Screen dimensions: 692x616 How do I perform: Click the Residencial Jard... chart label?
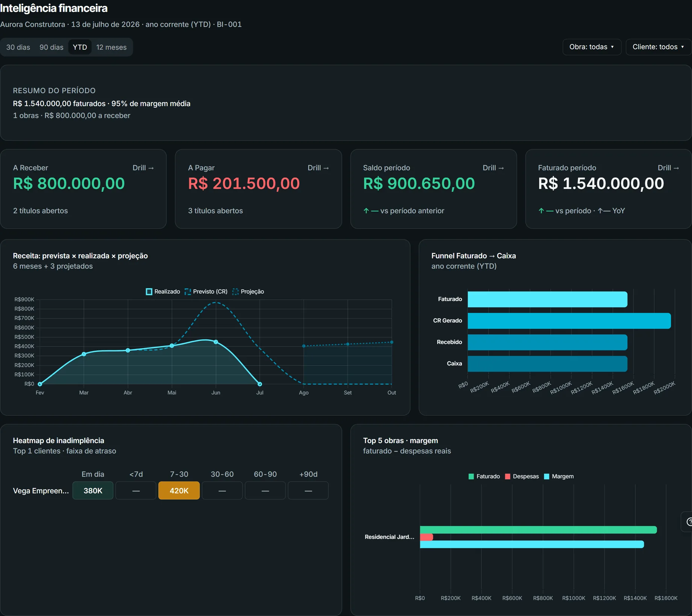tap(389, 537)
